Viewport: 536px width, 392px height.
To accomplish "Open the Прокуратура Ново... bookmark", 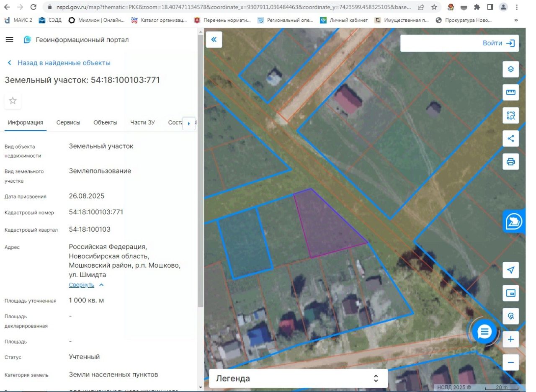I will click(x=464, y=20).
